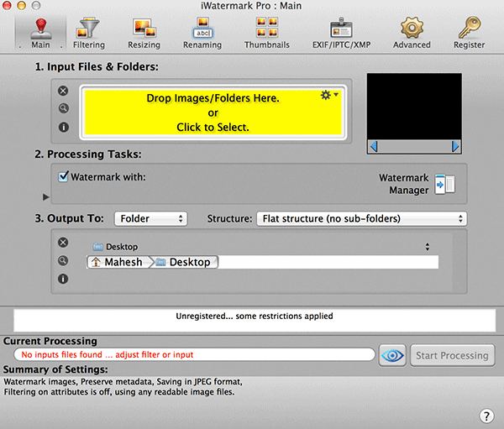Click the '1. Input Files & Folders:' heading

[x=97, y=66]
